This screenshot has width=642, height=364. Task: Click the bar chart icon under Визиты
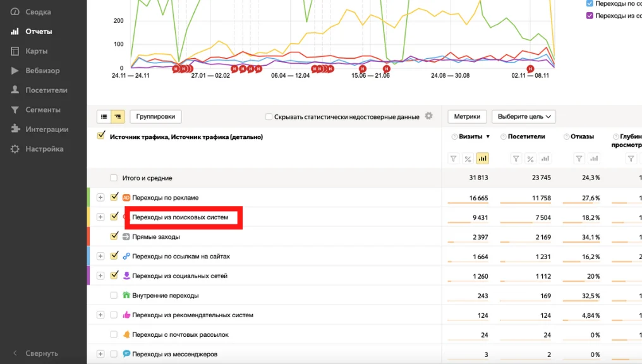[x=483, y=159]
